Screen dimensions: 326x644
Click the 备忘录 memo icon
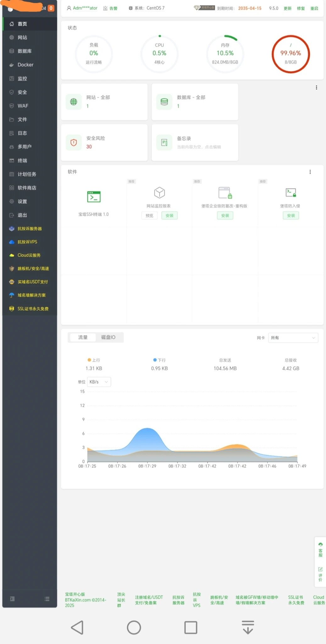tap(164, 143)
